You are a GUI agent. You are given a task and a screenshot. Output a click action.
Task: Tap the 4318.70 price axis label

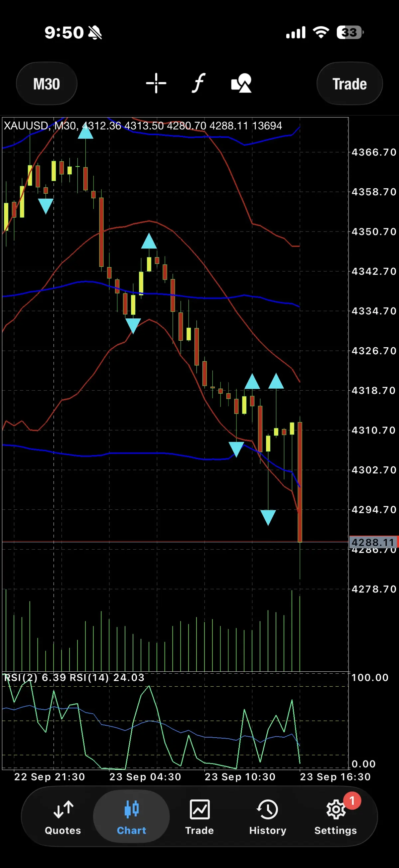click(x=374, y=391)
